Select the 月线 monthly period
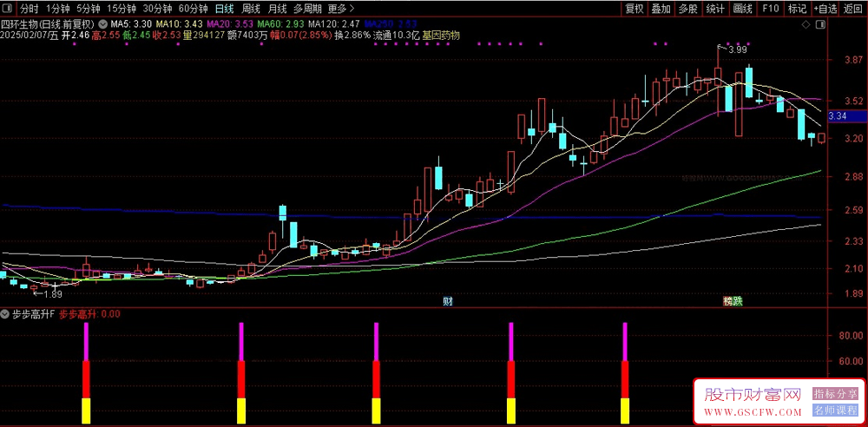Image resolution: width=868 pixels, height=427 pixels. [277, 9]
